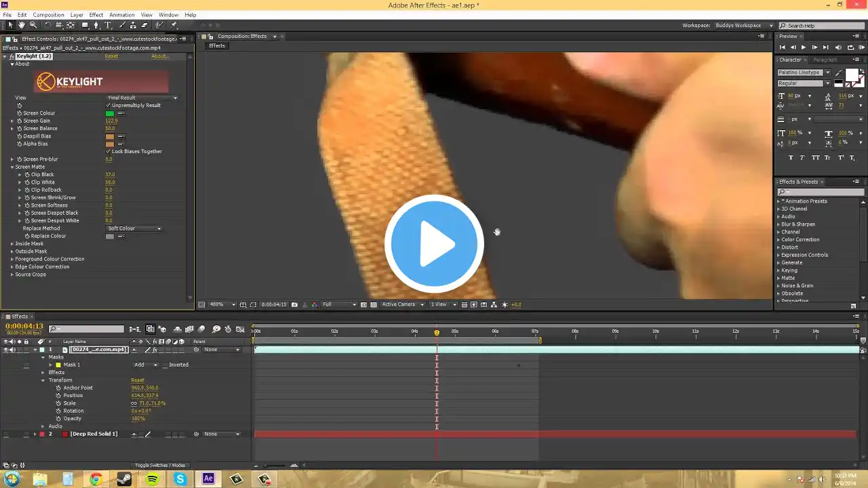
Task: Select the Pen tool
Action: 96,25
